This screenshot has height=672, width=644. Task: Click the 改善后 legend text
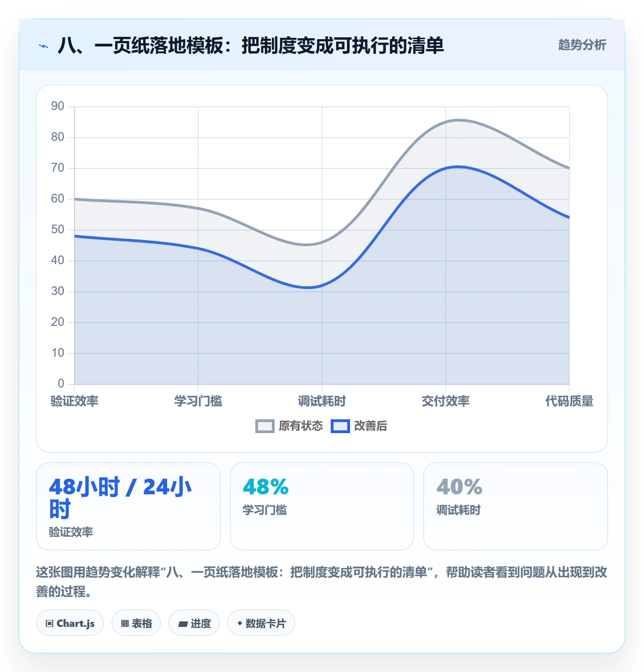371,426
